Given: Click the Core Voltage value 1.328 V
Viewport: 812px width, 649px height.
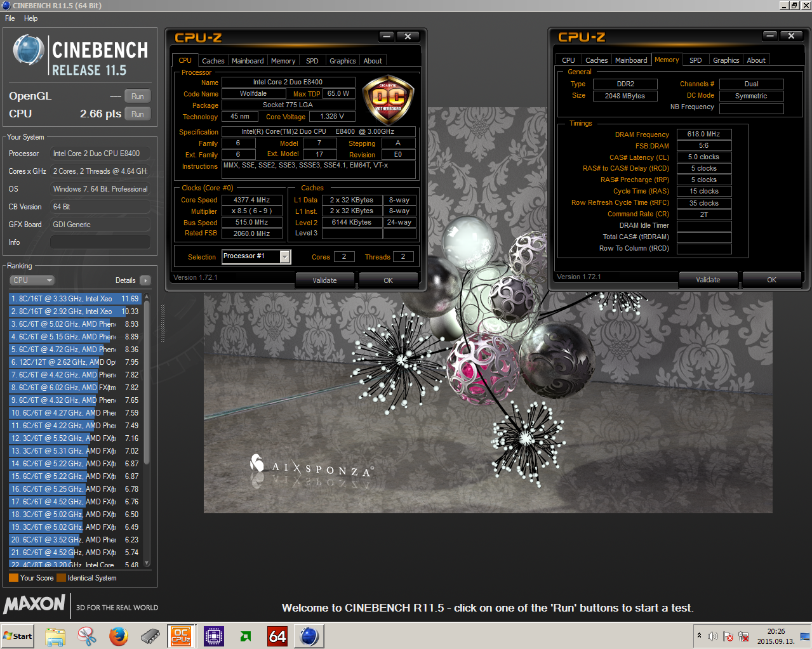Looking at the screenshot, I should [332, 116].
